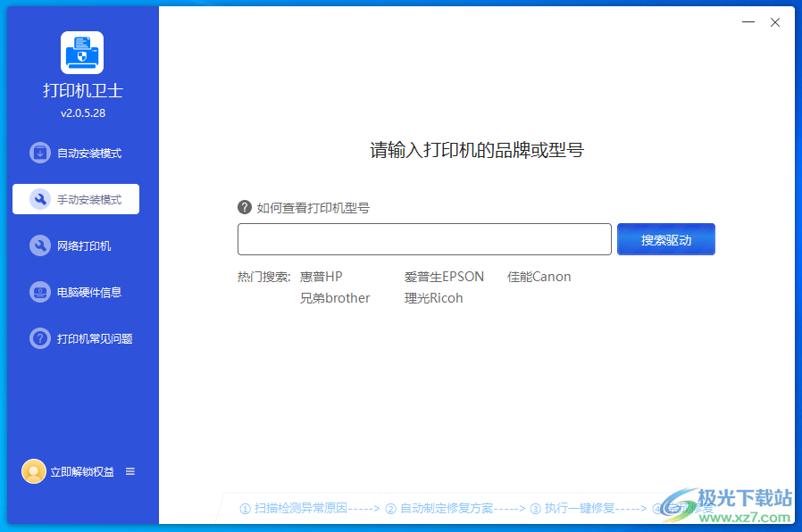Click the monitor icon beside 电脑硬件信息

[39, 292]
